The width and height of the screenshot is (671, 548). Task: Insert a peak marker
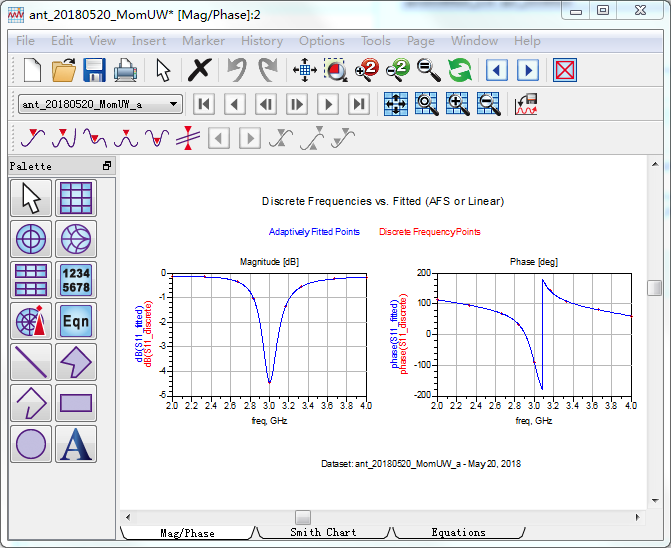pos(126,138)
